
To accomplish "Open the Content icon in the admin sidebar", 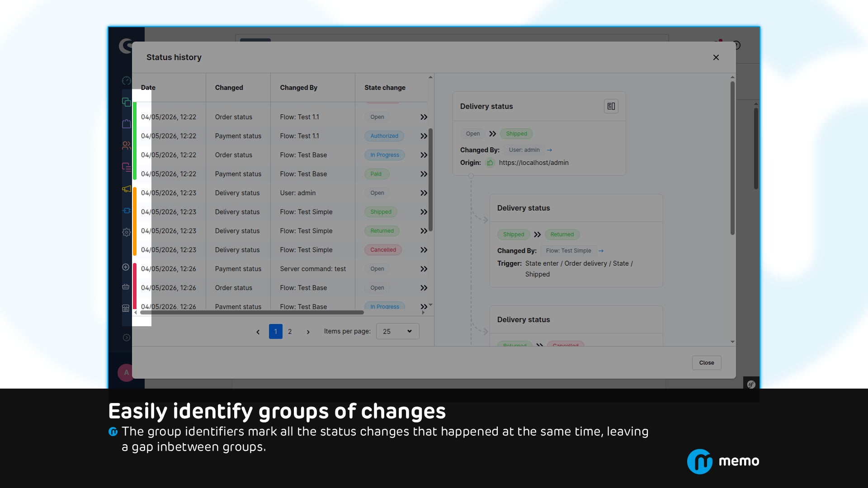I will coord(127,167).
